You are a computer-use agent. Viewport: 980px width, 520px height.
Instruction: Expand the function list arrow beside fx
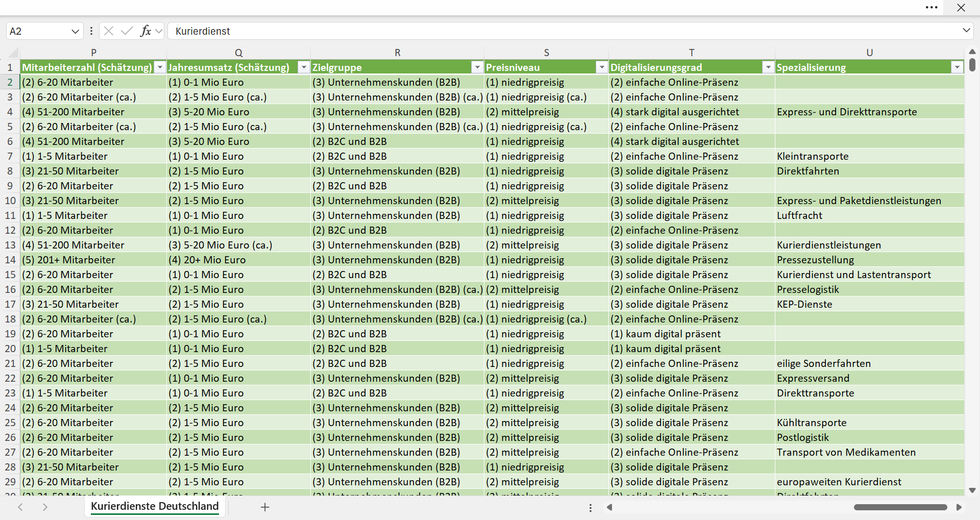pyautogui.click(x=159, y=31)
